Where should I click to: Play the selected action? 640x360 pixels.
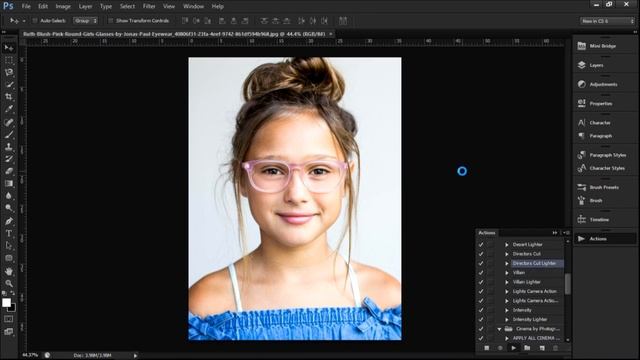click(513, 348)
